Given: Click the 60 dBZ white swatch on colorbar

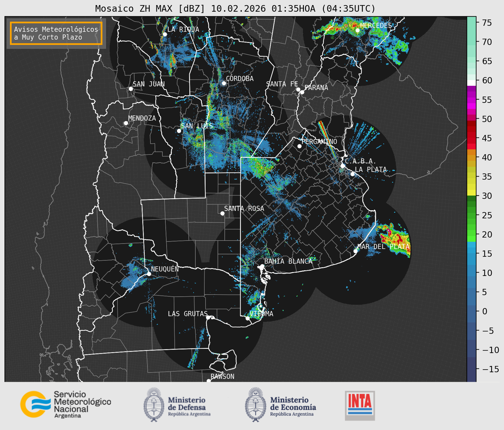Looking at the screenshot, I should point(471,83).
